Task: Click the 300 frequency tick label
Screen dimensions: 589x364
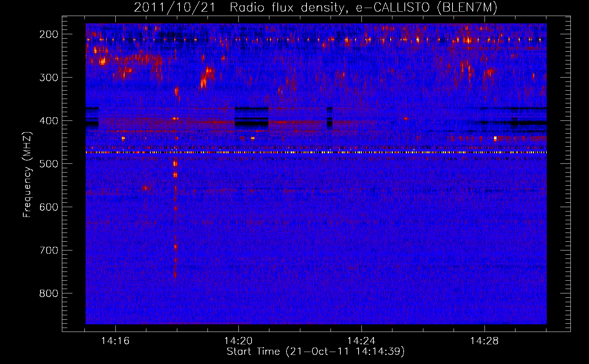Action: (49, 78)
